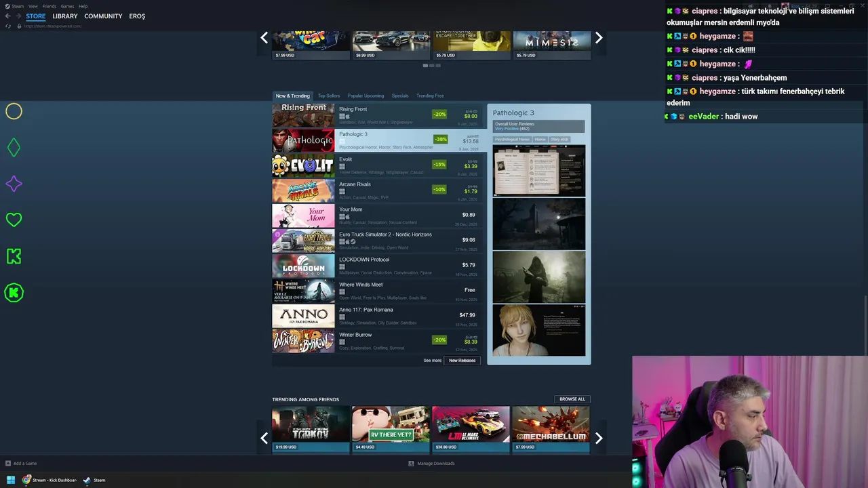Open the Rising Front game row

pyautogui.click(x=377, y=115)
